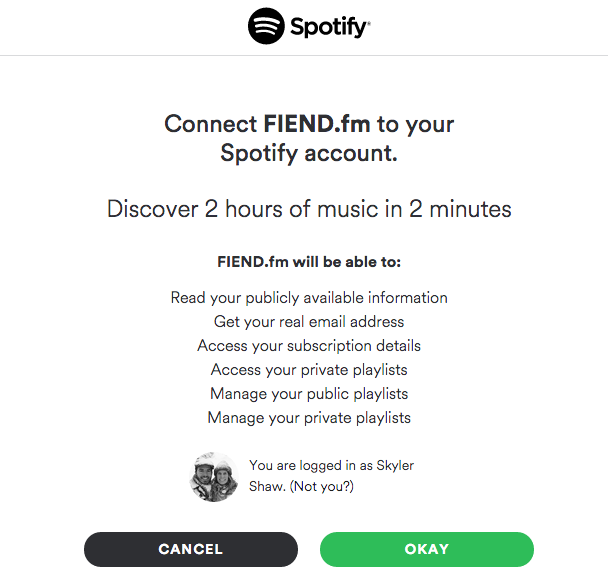Click the word 'Shaw.' beside the avatar
This screenshot has width=608, height=579.
pos(267,486)
